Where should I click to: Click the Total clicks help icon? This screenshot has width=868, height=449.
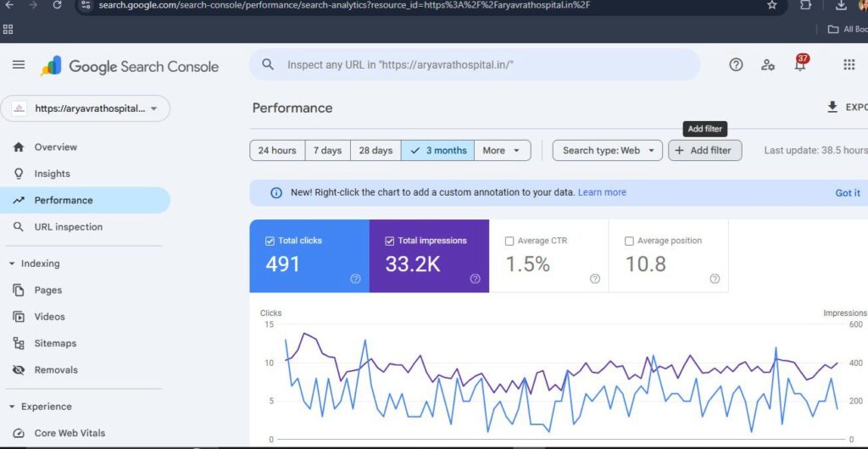click(x=356, y=279)
